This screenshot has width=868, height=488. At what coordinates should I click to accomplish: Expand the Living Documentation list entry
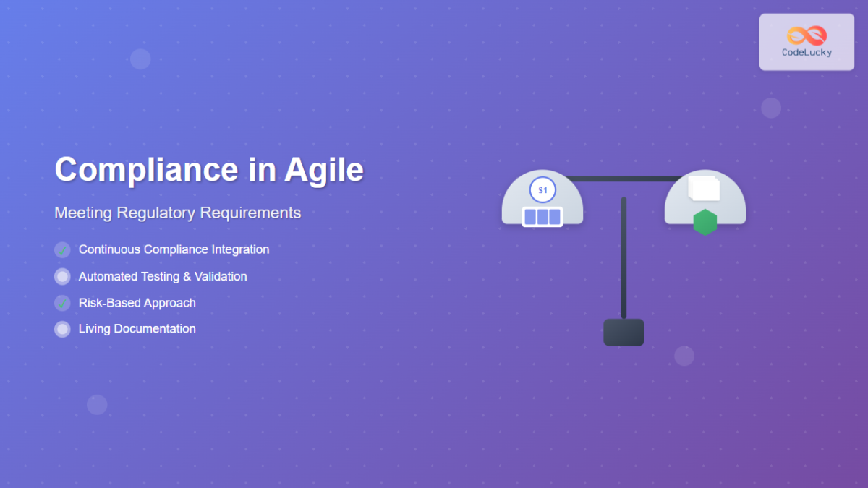(137, 329)
